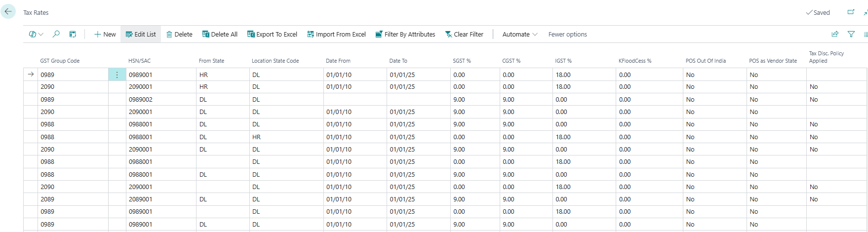This screenshot has width=868, height=232.
Task: Open page in new window icon
Action: (x=851, y=12)
